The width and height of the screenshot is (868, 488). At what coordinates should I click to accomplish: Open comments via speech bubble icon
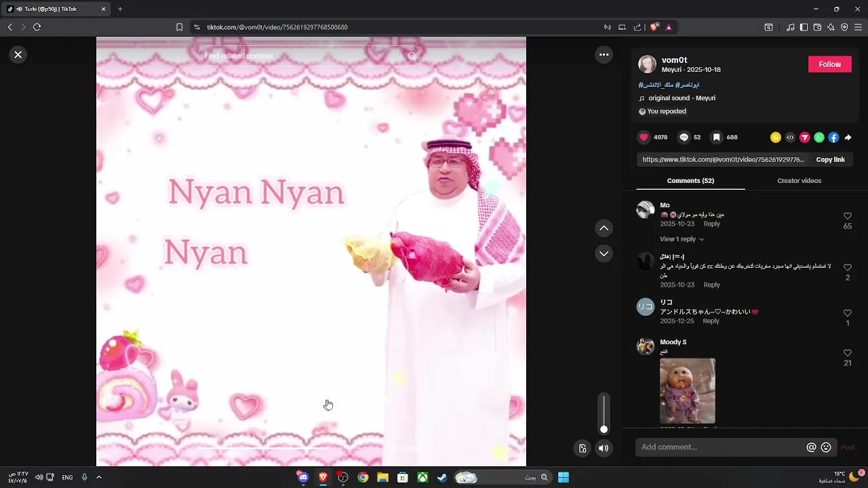(x=684, y=138)
